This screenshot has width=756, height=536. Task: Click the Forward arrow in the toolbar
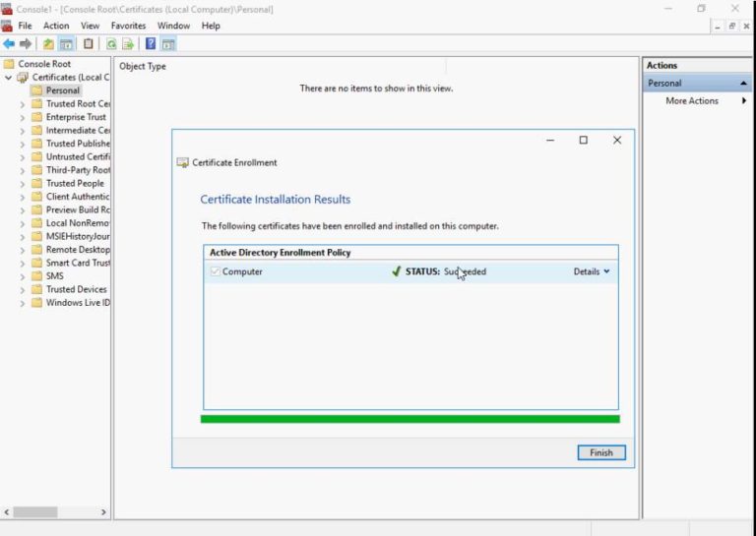(x=25, y=44)
